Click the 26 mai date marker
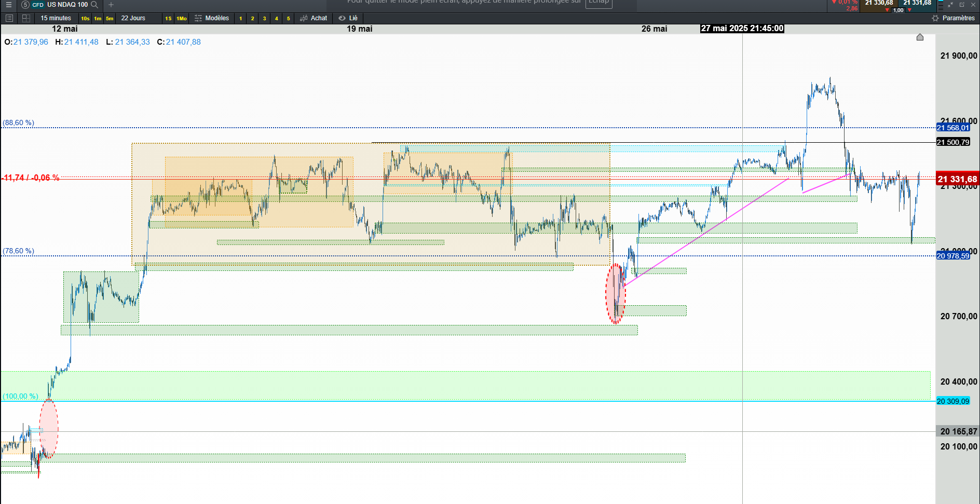The image size is (980, 504). coord(655,29)
